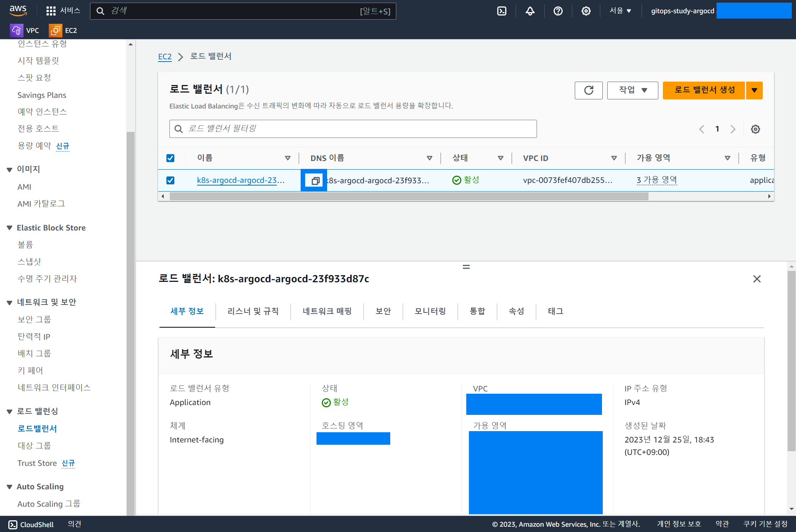The height and width of the screenshot is (532, 796).
Task: Open the help question mark icon
Action: (x=558, y=11)
